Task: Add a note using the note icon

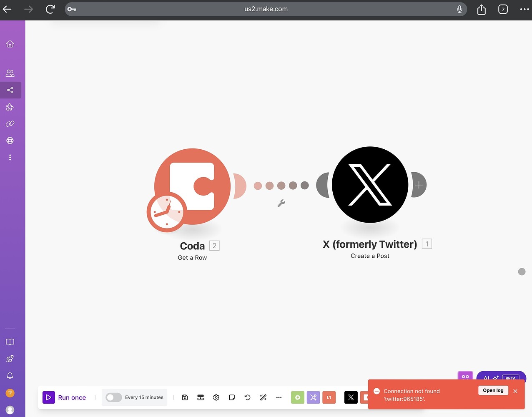Action: coord(232,397)
